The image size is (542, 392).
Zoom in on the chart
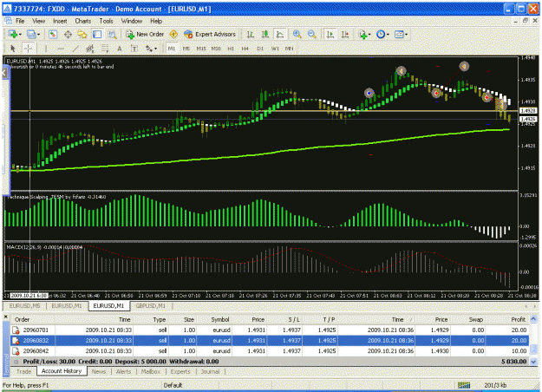pos(297,34)
